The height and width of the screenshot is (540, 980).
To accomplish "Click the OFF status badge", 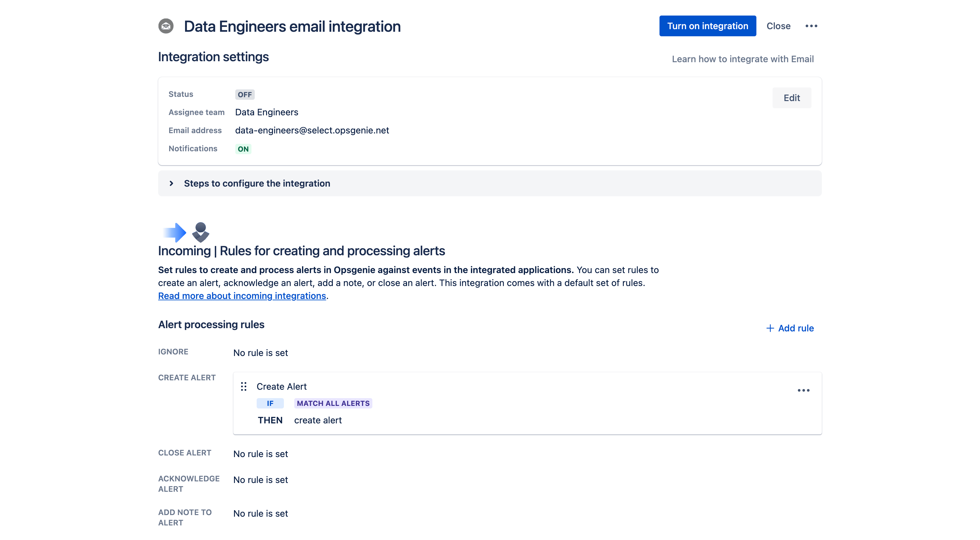I will (x=245, y=95).
